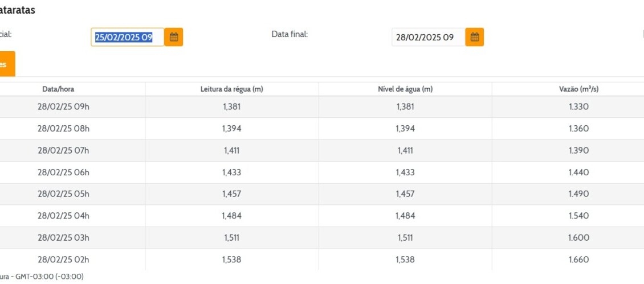Select the 28/02/25 02h row date cell

pos(63,260)
